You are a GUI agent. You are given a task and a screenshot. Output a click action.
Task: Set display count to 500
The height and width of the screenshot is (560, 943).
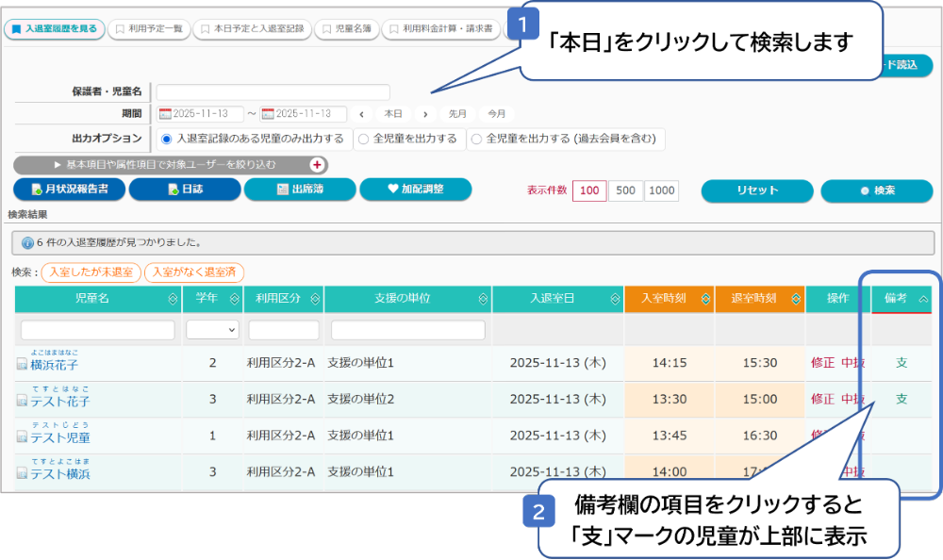point(625,190)
